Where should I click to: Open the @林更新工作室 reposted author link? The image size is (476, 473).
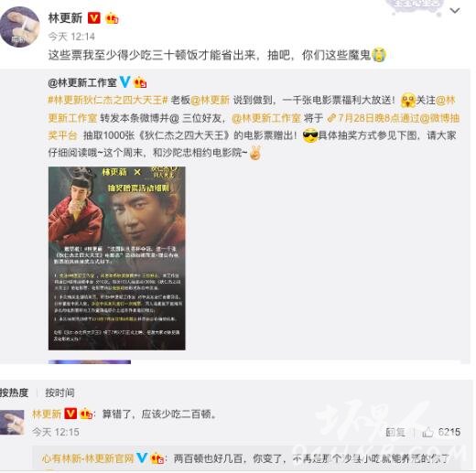pyautogui.click(x=82, y=82)
